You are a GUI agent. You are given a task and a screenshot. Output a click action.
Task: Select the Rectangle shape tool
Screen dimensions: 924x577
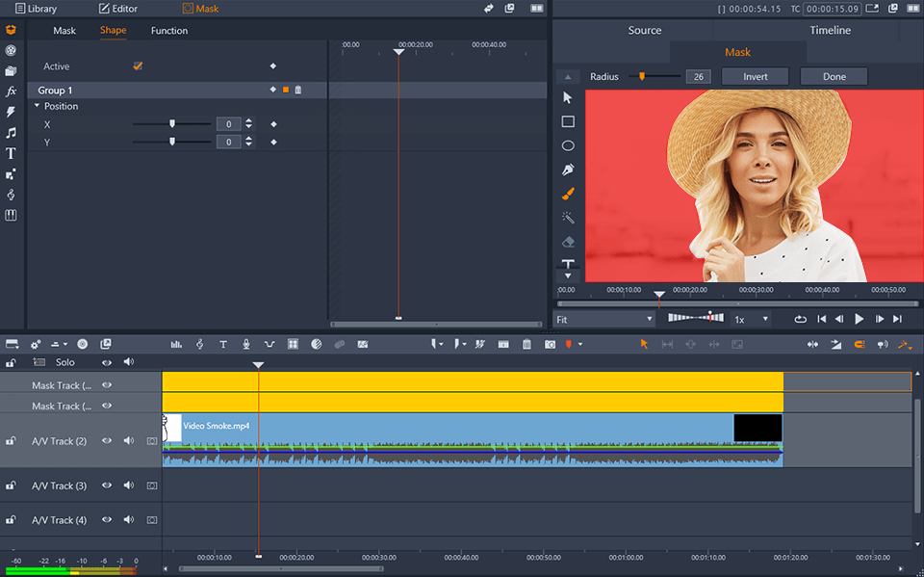point(568,121)
